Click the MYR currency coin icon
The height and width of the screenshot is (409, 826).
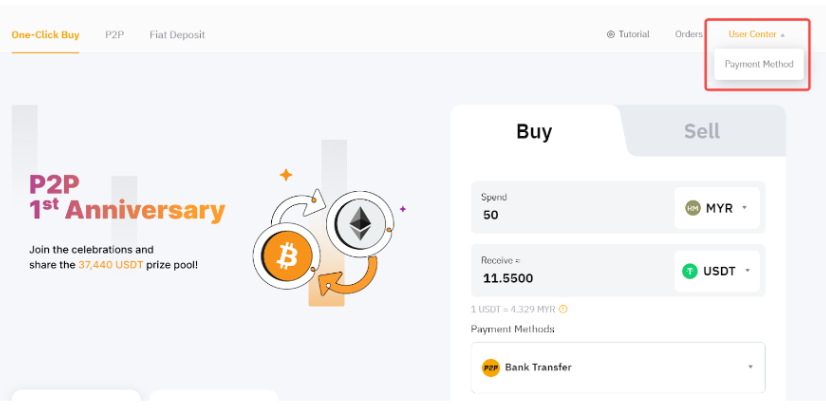(692, 208)
